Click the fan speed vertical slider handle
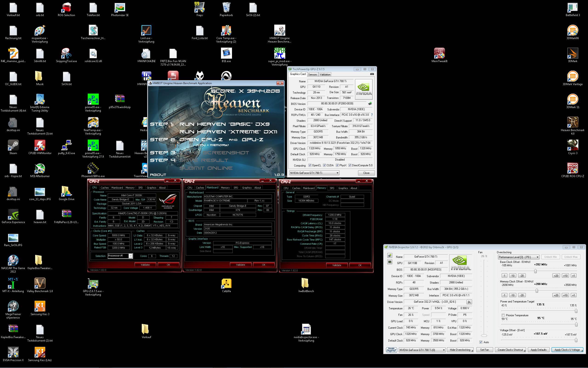This screenshot has height=368, width=588. coord(484,336)
